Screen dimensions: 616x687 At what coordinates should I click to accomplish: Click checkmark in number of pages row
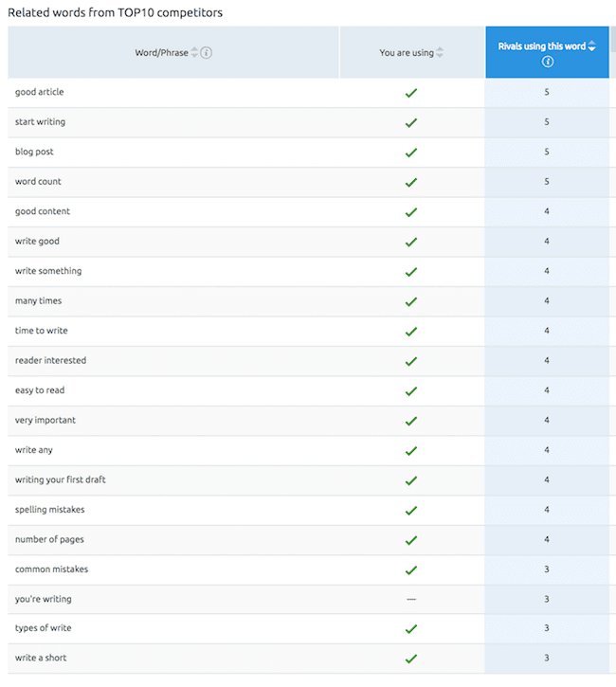point(411,540)
